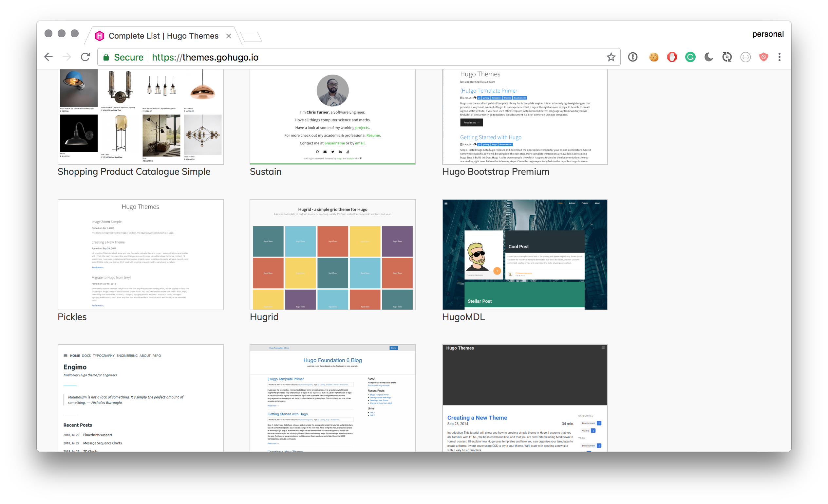Close the Hugo Themes tab

(229, 36)
